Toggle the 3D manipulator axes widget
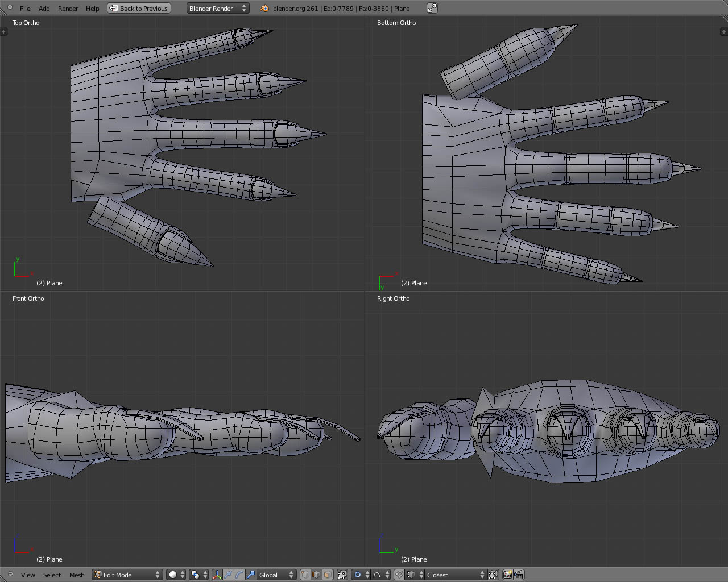This screenshot has width=728, height=582. click(217, 575)
